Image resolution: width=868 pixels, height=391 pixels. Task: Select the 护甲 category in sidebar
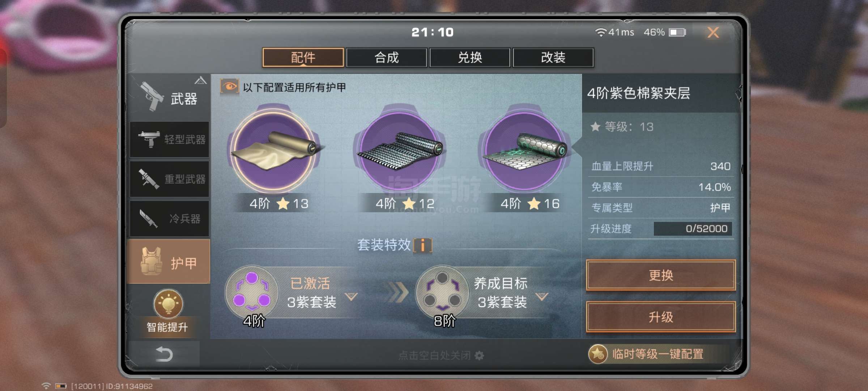(169, 261)
